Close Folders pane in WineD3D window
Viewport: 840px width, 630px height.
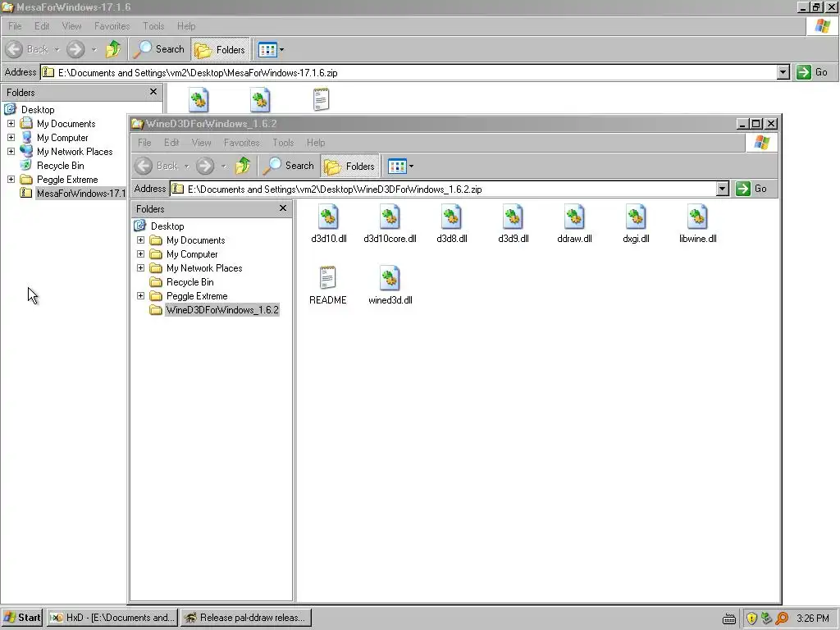(x=283, y=208)
